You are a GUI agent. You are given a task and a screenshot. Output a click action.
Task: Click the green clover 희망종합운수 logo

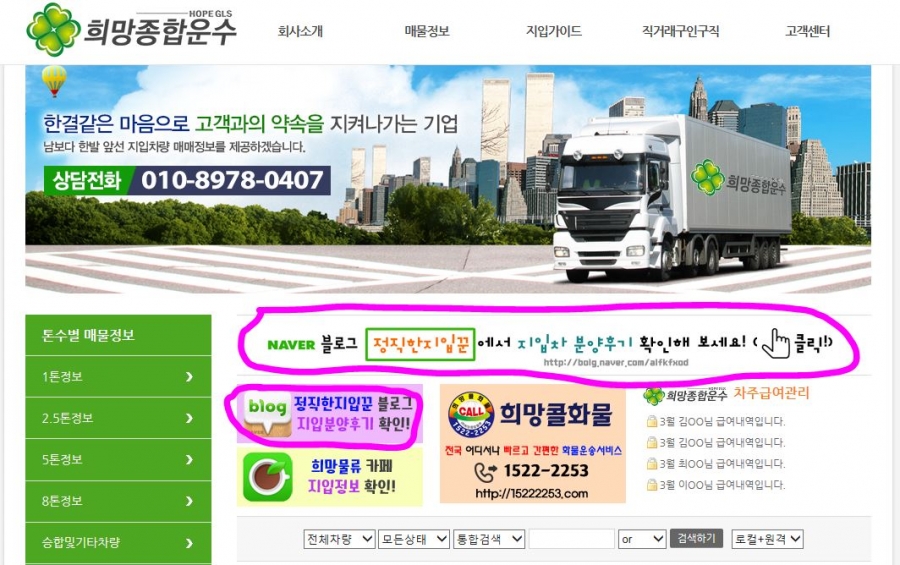point(131,30)
